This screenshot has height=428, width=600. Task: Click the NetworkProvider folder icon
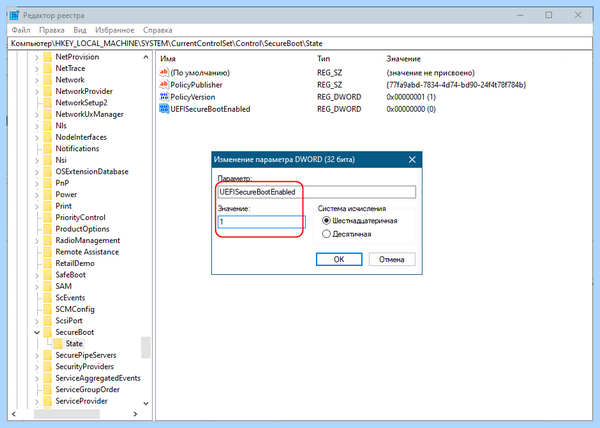pos(47,91)
